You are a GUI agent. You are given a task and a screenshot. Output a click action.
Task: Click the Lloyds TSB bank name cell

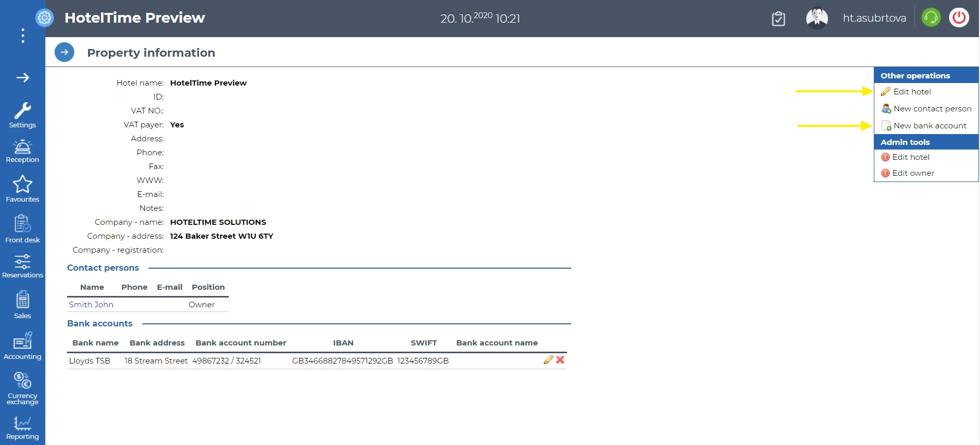[x=90, y=360]
